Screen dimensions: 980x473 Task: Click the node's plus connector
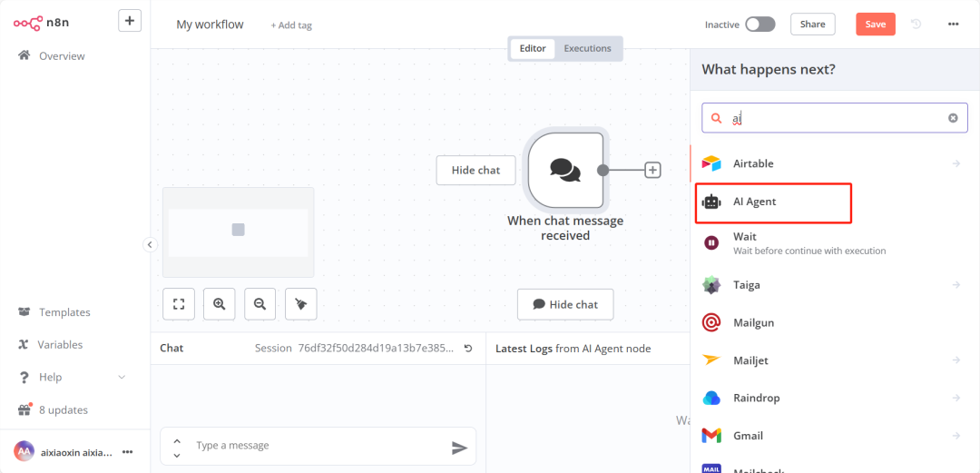click(652, 170)
